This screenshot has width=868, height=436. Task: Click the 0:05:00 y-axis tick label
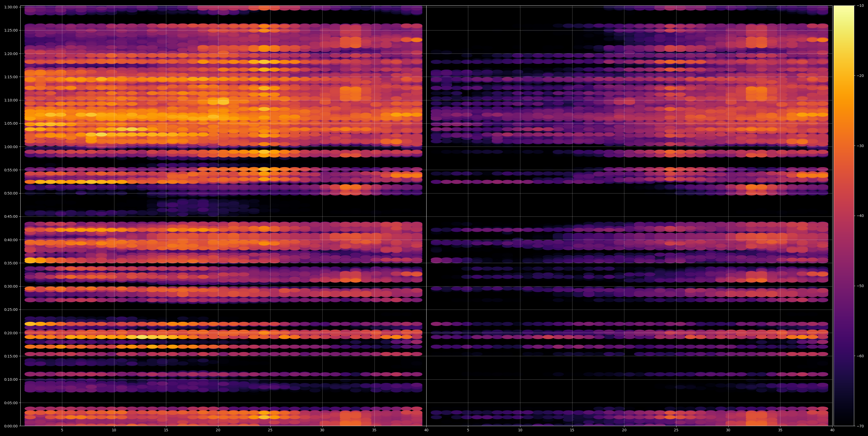(x=11, y=403)
